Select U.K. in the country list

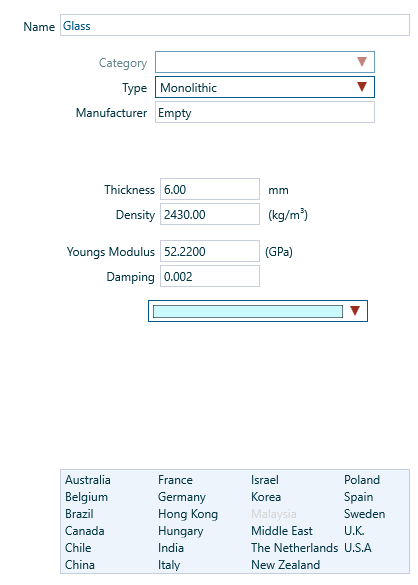tap(354, 531)
